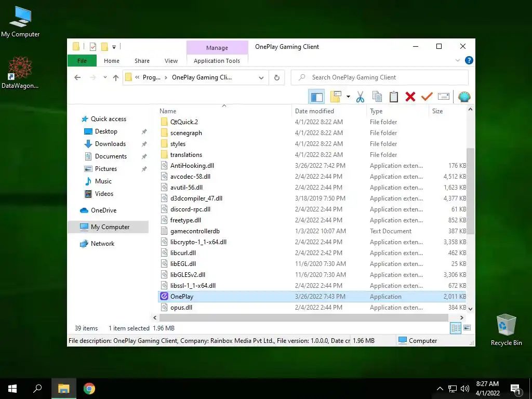The width and height of the screenshot is (532, 399).
Task: Select Downloads in navigation pane
Action: point(105,144)
